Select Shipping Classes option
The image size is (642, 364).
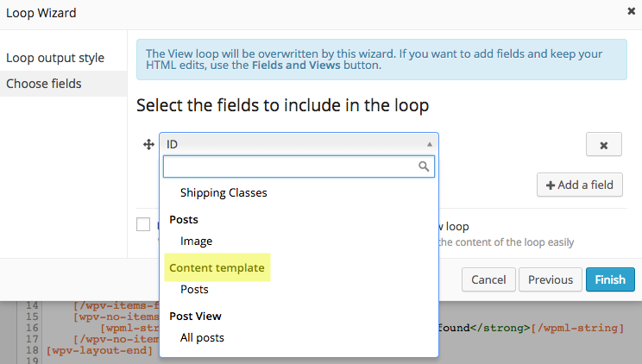click(x=223, y=193)
